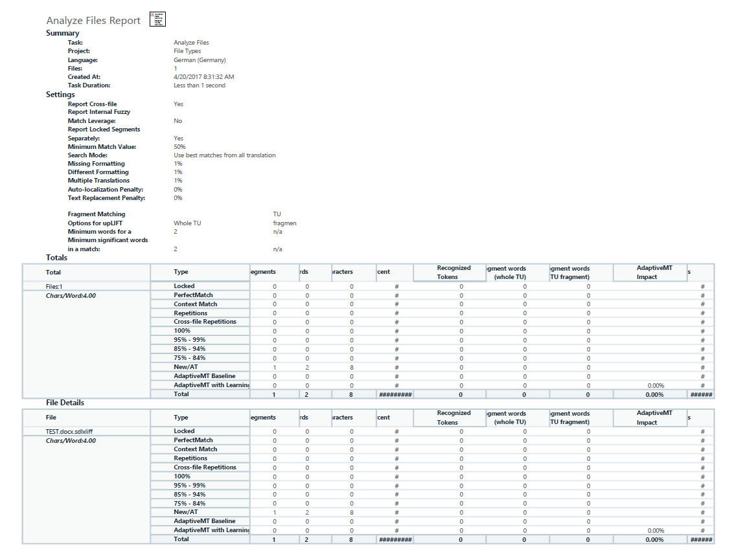The image size is (732, 560).
Task: Click the Totals section heading
Action: [56, 258]
